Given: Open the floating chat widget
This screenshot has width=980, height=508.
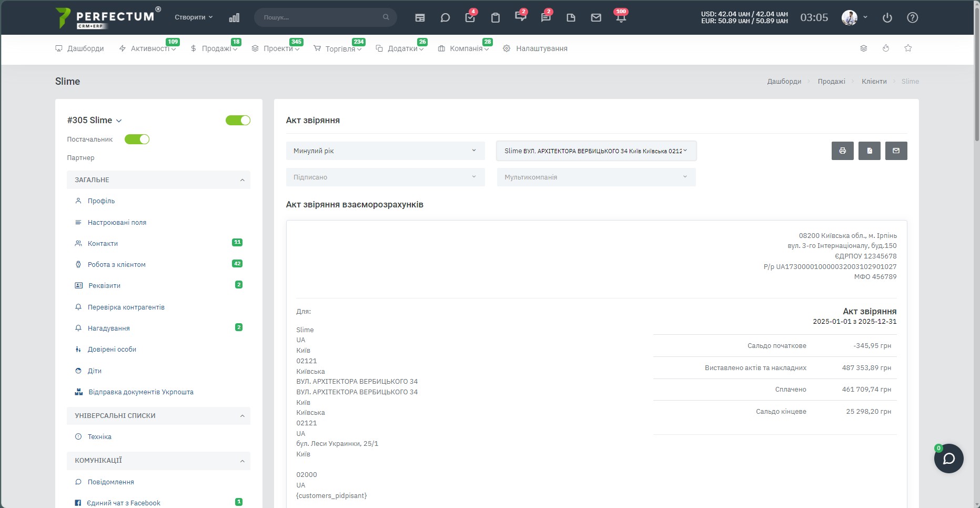Looking at the screenshot, I should point(949,459).
